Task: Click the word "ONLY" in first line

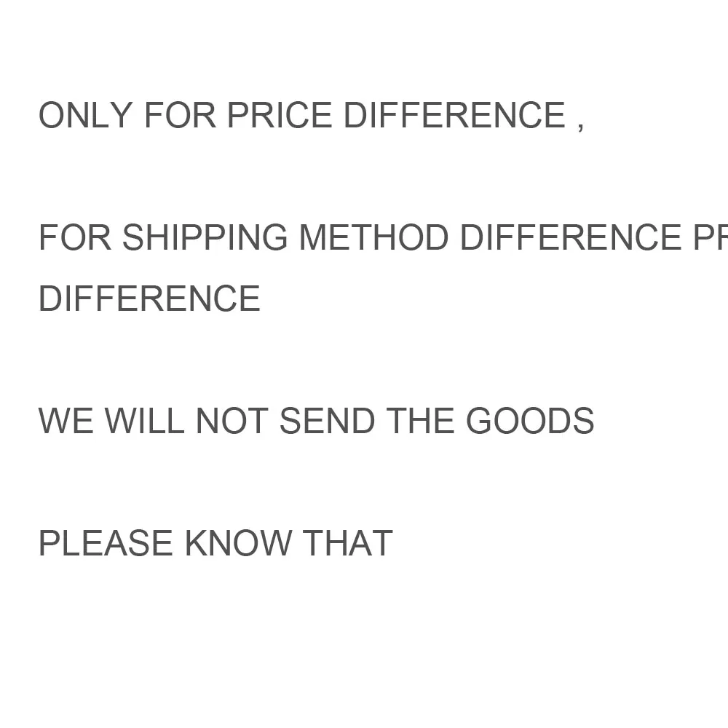Action: click(x=85, y=116)
